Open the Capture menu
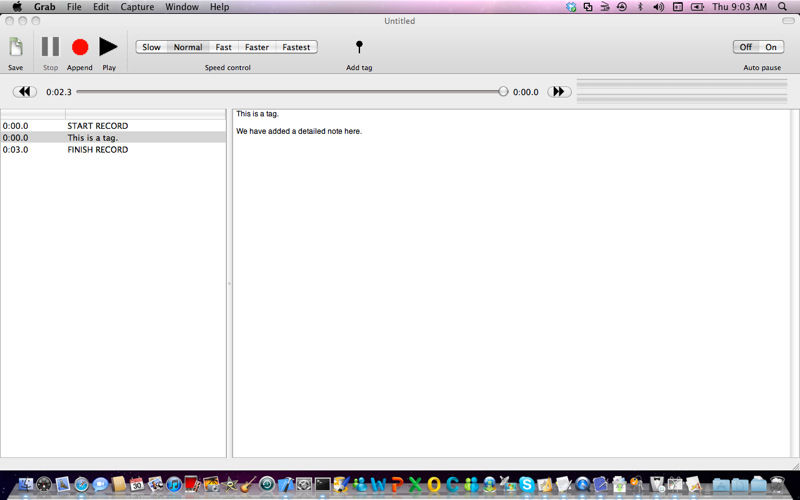Viewport: 800px width, 500px height. click(137, 7)
